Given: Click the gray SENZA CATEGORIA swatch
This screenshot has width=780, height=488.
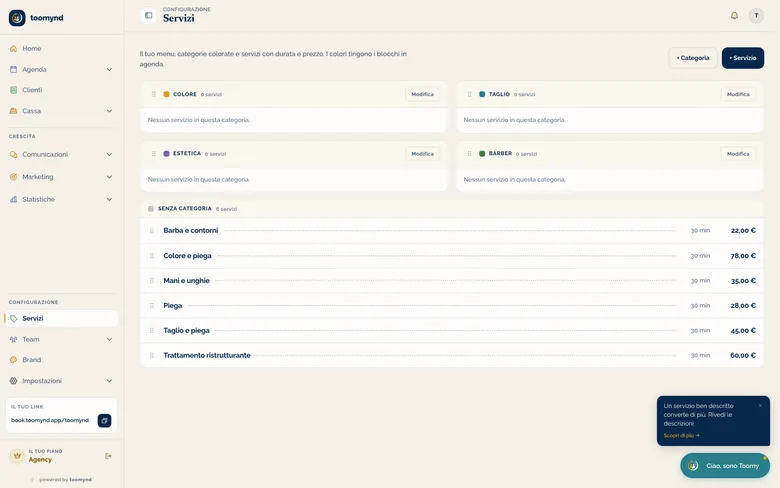Looking at the screenshot, I should pos(151,209).
